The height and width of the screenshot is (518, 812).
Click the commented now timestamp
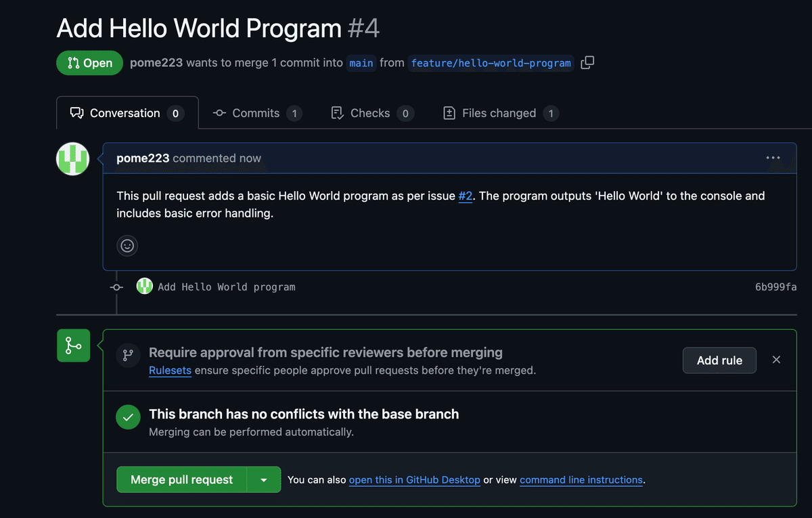pos(217,158)
